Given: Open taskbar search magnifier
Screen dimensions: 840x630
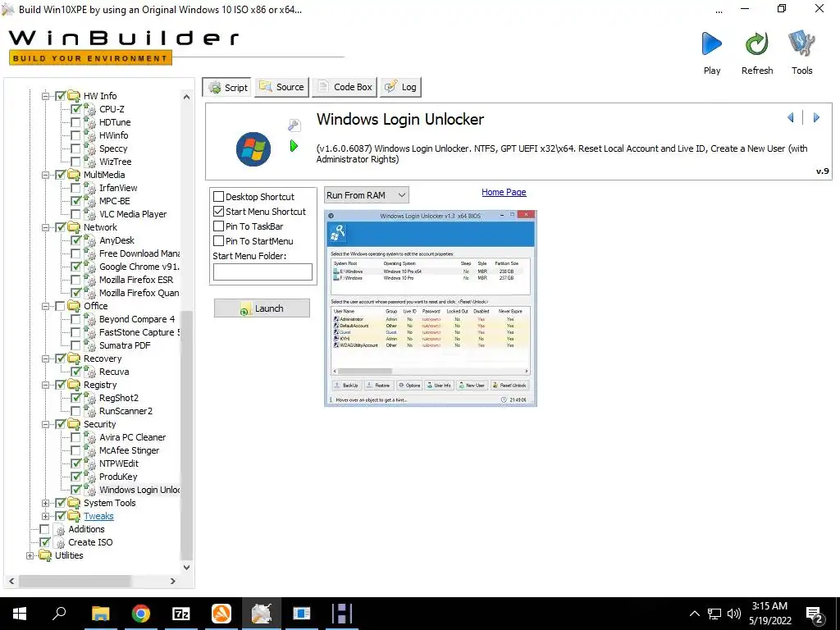Looking at the screenshot, I should 59,614.
